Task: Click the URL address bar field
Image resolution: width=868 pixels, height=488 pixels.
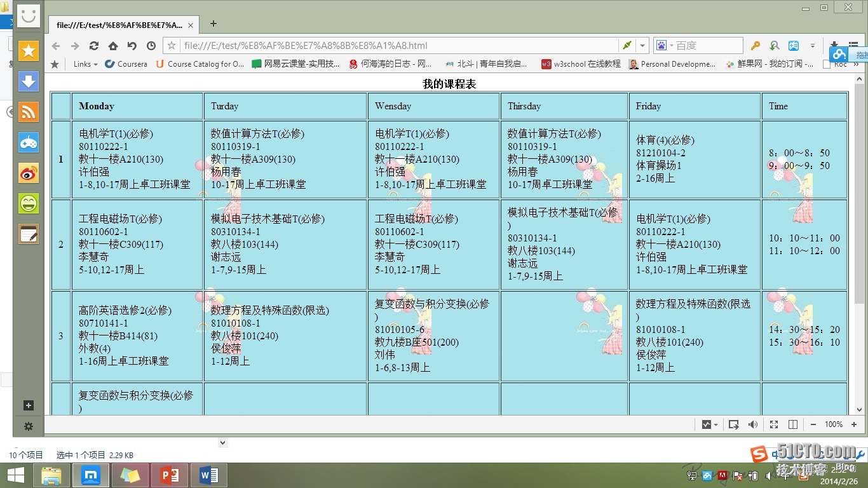Action: coord(400,46)
